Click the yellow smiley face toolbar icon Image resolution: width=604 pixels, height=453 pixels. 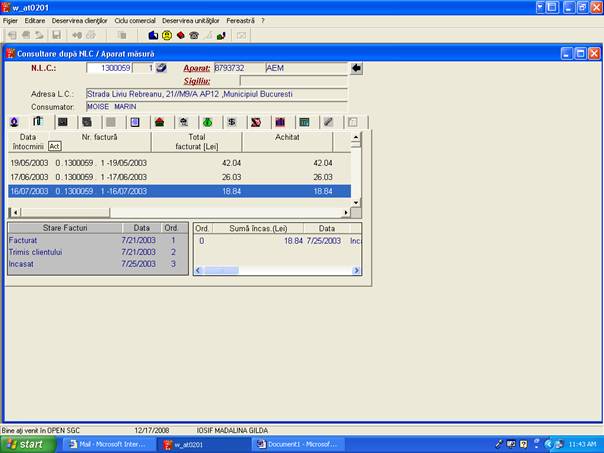tap(167, 35)
